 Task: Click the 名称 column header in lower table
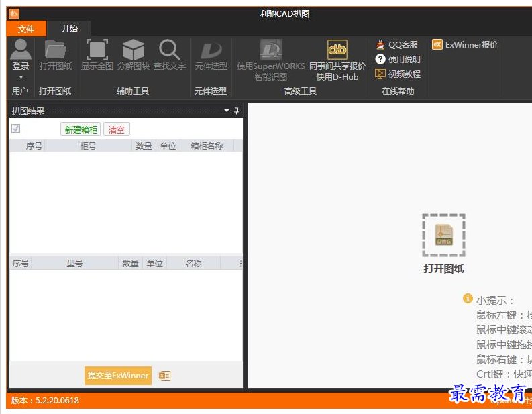tap(194, 263)
